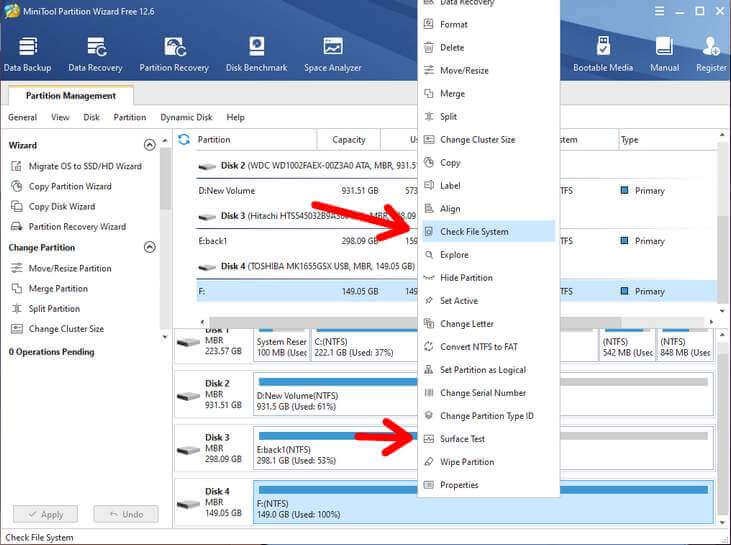
Task: Start Migrate OS to SSD/HD Wizard
Action: [x=76, y=166]
